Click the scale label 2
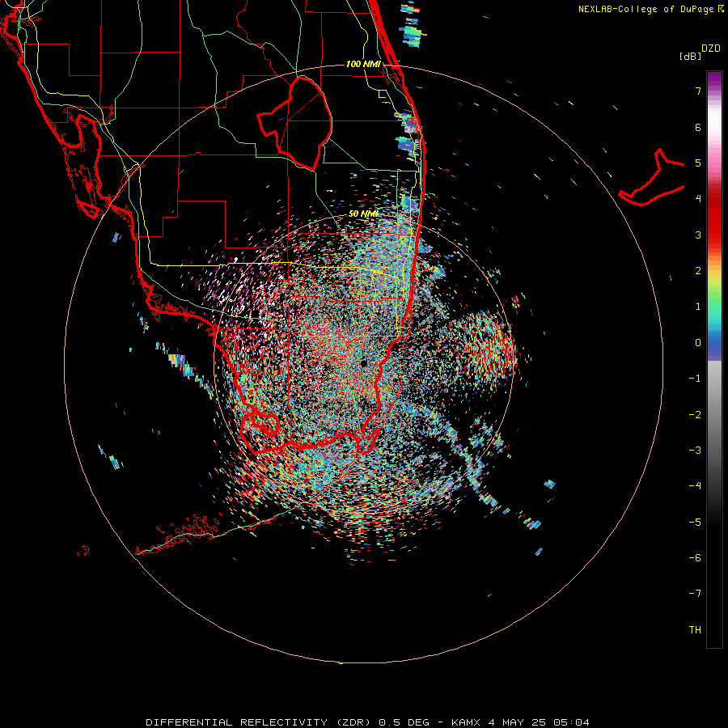 pos(698,271)
